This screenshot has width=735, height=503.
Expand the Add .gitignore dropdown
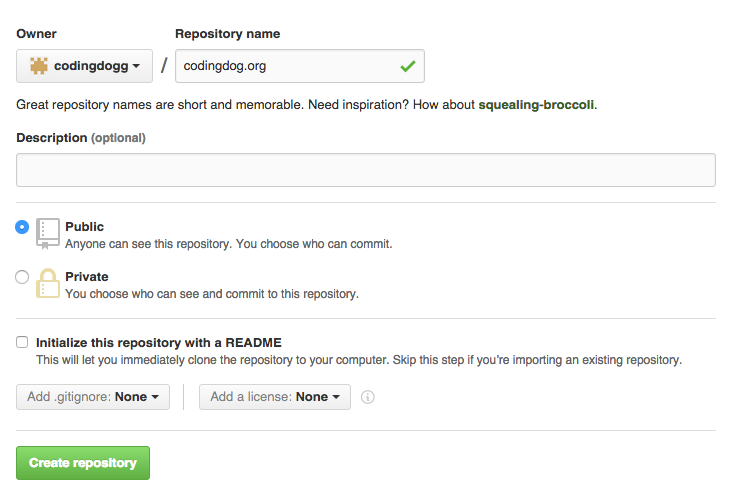coord(93,397)
